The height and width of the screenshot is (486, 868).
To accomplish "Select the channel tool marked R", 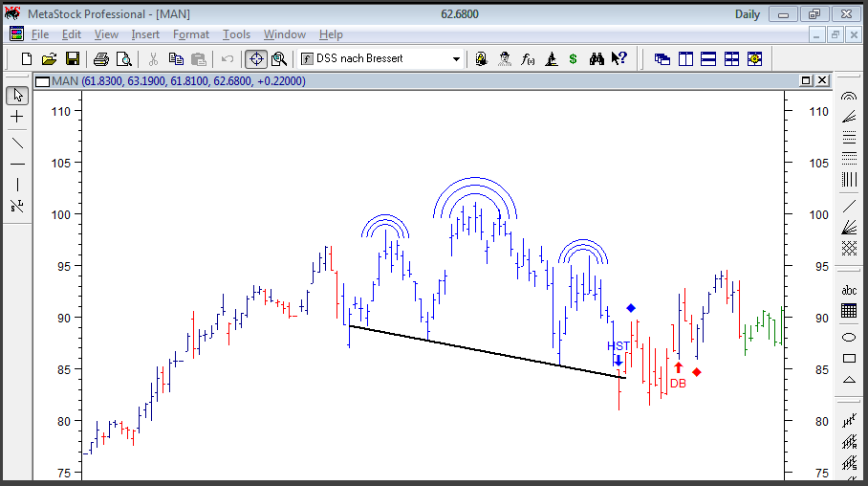I will coord(849,442).
